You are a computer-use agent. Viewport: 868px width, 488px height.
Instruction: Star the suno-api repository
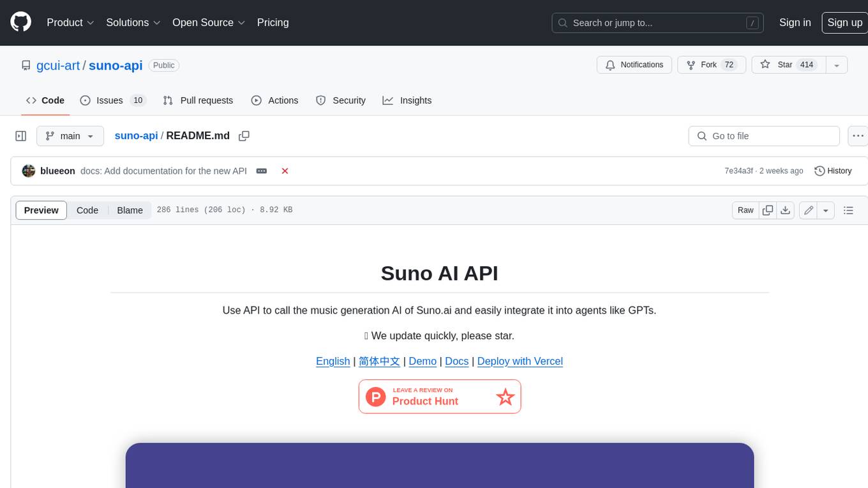click(x=788, y=65)
